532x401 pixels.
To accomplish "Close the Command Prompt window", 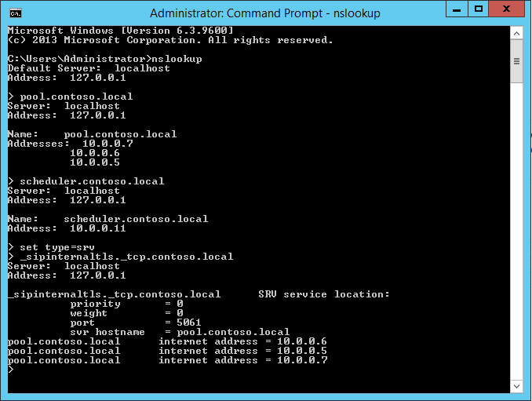I will click(x=507, y=9).
